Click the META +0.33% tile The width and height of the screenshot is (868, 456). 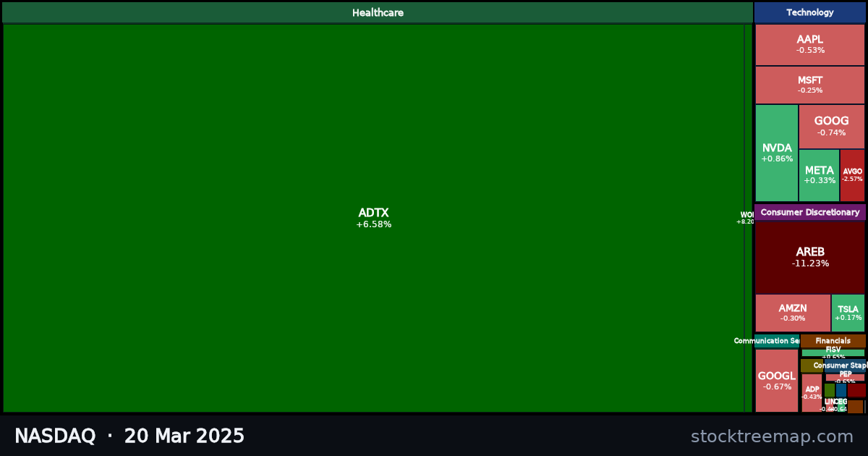coord(819,176)
